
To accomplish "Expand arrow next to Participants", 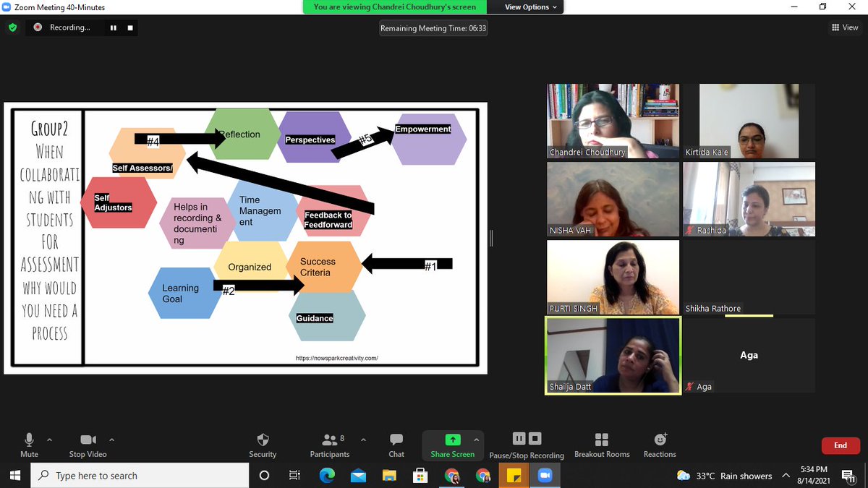I will pyautogui.click(x=363, y=440).
